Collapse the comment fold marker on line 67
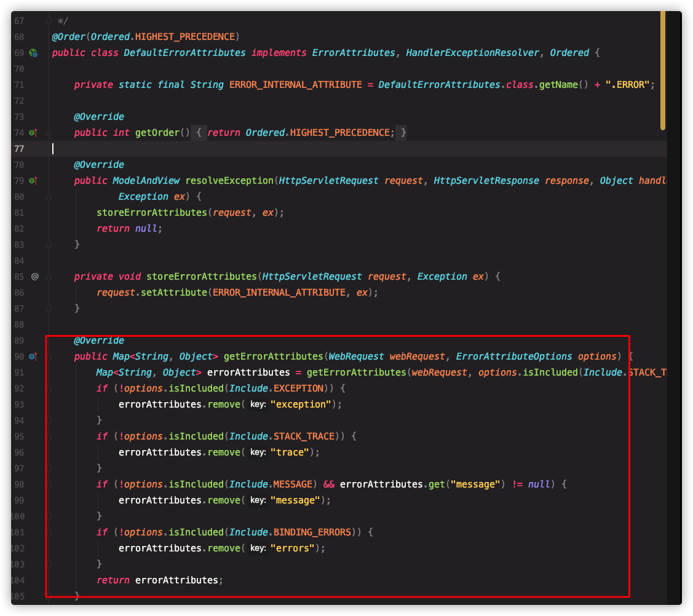693x616 pixels. tap(49, 21)
